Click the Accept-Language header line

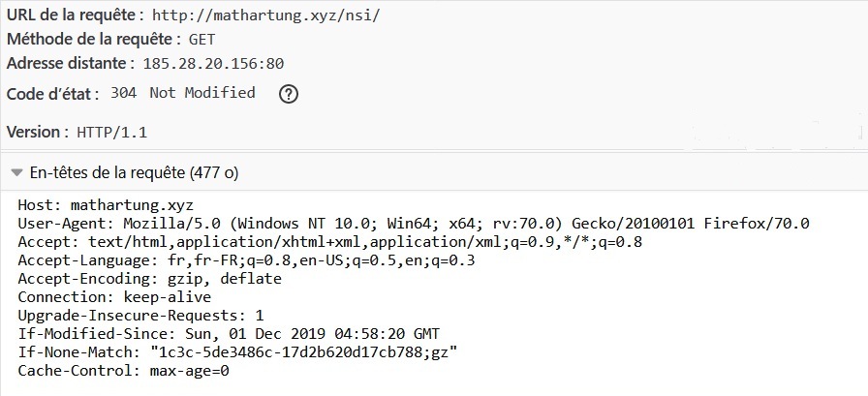pyautogui.click(x=246, y=260)
